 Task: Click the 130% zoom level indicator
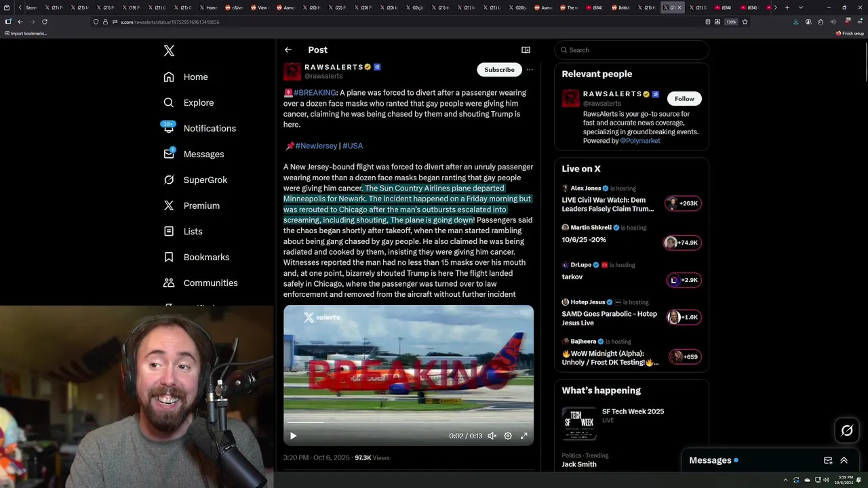[x=731, y=22]
